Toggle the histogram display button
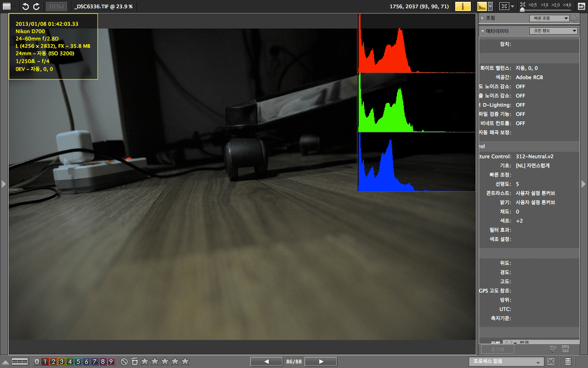Viewport: 588px width, 368px height. coord(482,6)
